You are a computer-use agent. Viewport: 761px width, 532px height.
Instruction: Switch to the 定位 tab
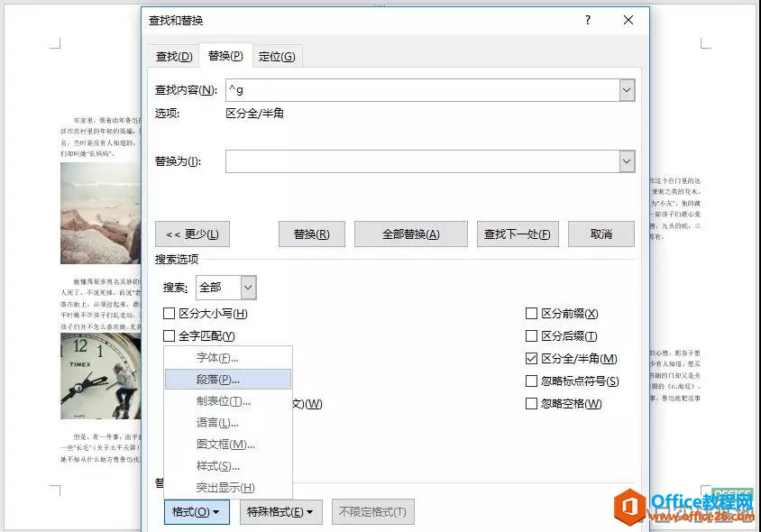point(278,54)
